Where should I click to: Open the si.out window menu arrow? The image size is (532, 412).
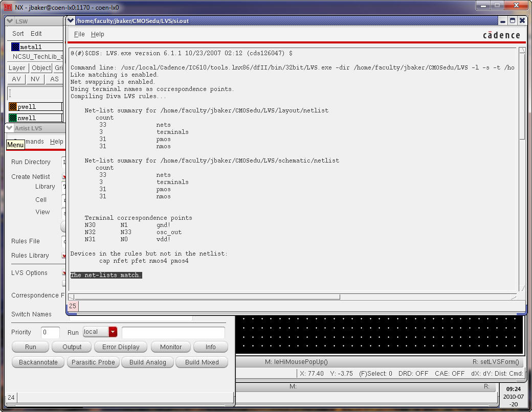pos(71,21)
